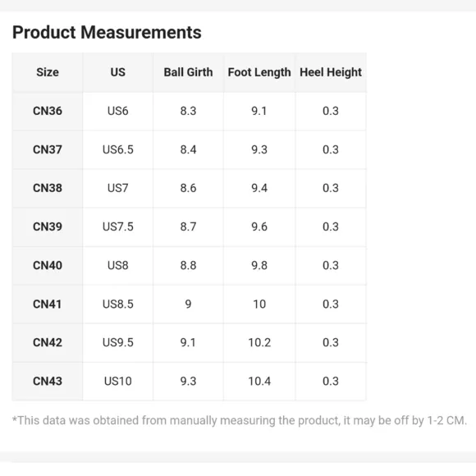Click the CN42 size row label
The image size is (476, 476).
click(48, 343)
